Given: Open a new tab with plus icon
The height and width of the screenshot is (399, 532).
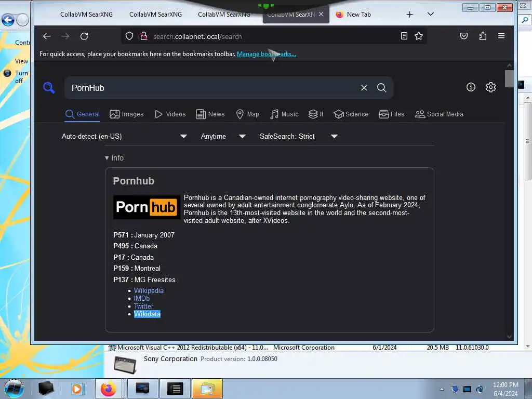Looking at the screenshot, I should 409,14.
